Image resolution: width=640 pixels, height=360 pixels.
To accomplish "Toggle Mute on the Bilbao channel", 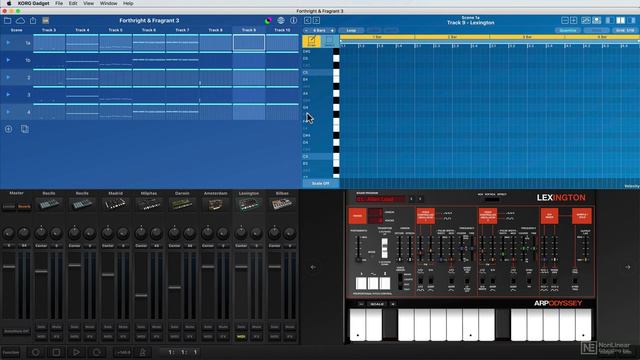I will (290, 327).
